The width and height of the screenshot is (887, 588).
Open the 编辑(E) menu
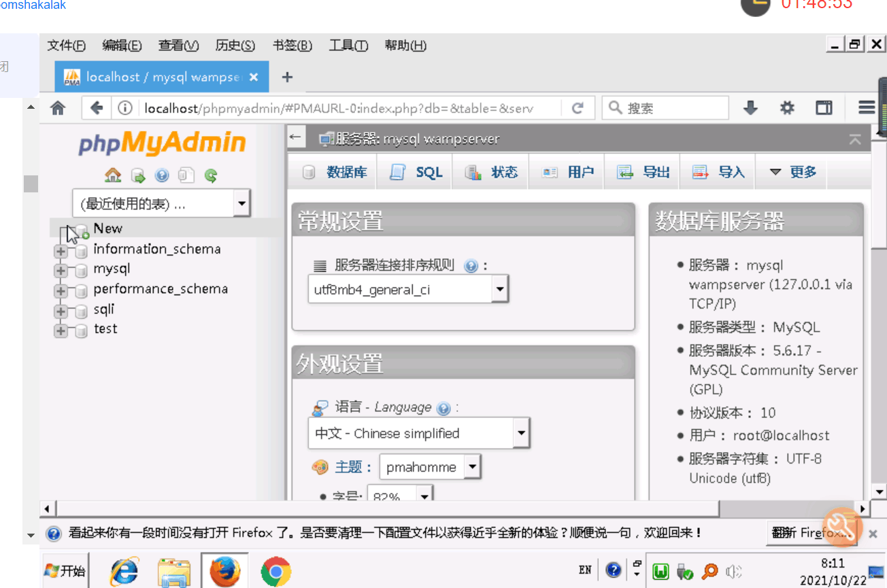point(122,46)
